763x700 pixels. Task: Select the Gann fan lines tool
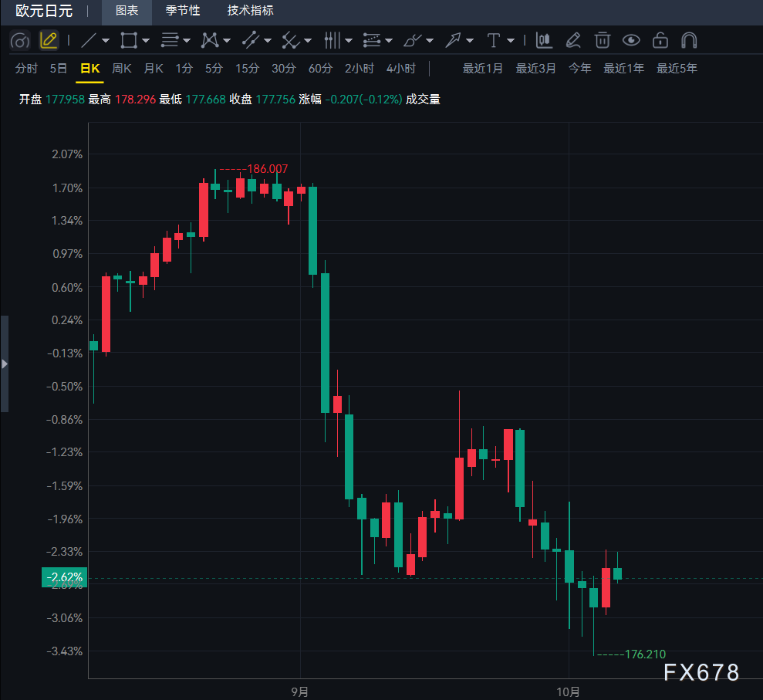point(291,40)
